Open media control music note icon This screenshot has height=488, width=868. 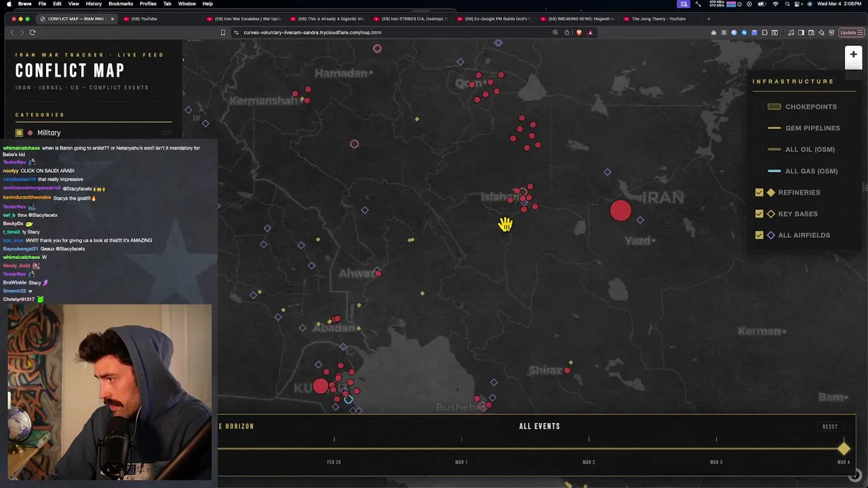(791, 33)
